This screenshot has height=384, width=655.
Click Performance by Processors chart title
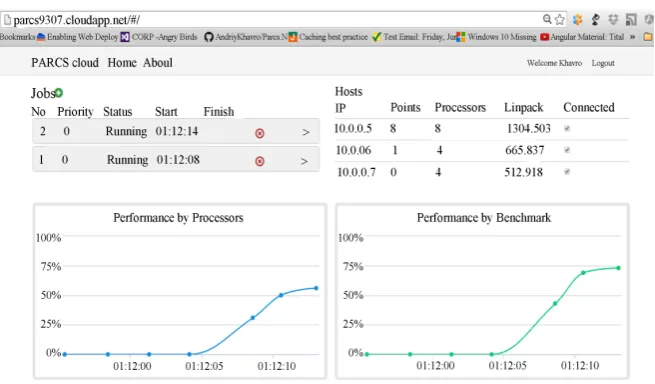click(178, 218)
